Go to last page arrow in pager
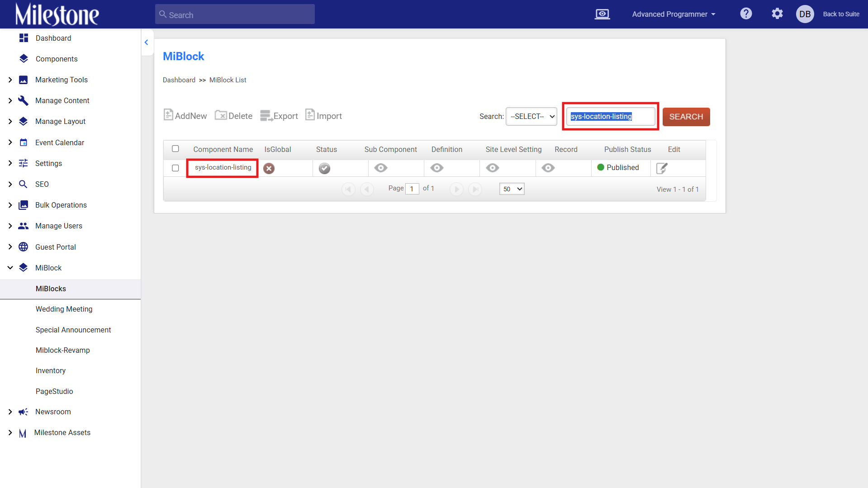868x488 pixels. (475, 189)
